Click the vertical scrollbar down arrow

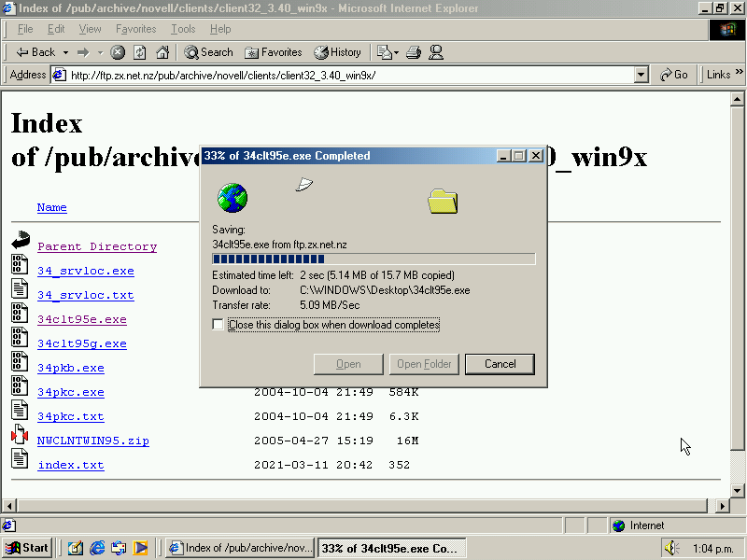(x=737, y=491)
